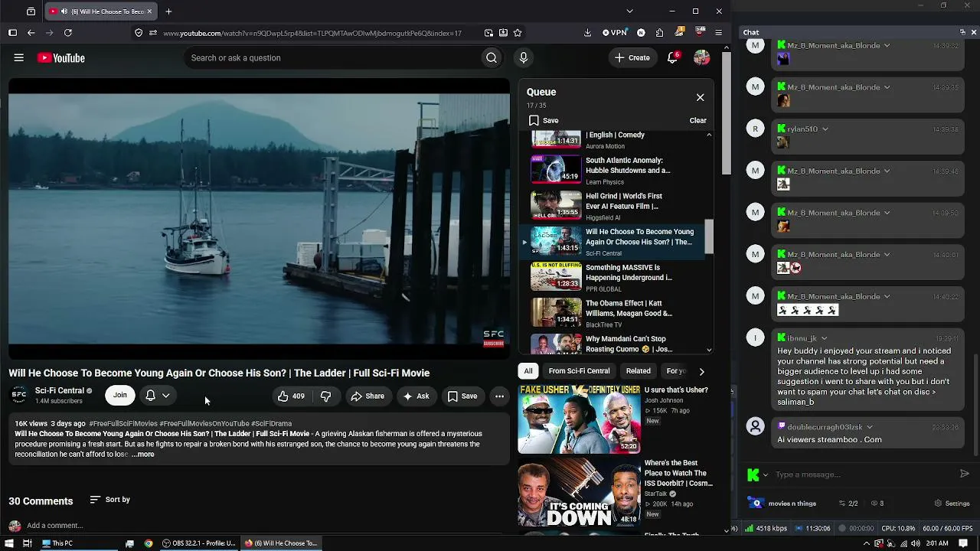Clear the Queue

click(x=697, y=120)
